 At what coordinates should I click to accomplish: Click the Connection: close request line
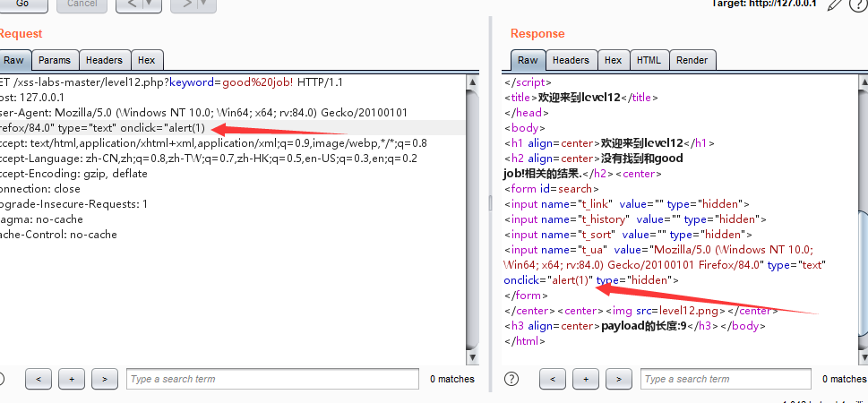tap(40, 189)
